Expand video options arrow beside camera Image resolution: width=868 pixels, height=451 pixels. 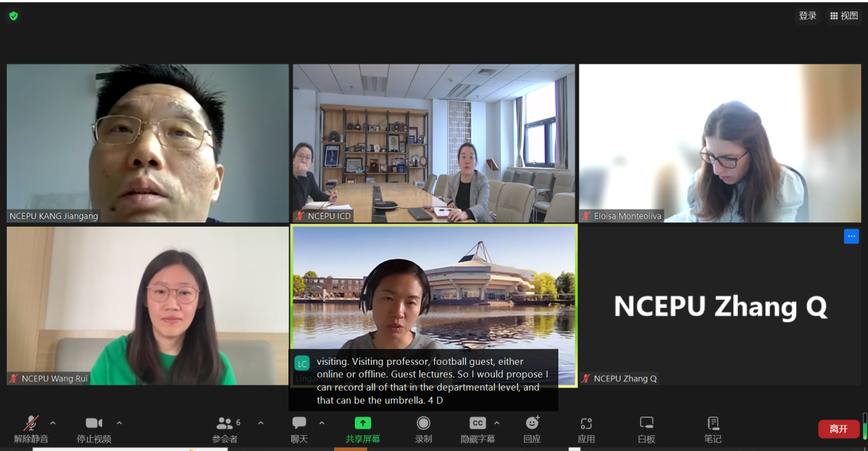coord(119,423)
